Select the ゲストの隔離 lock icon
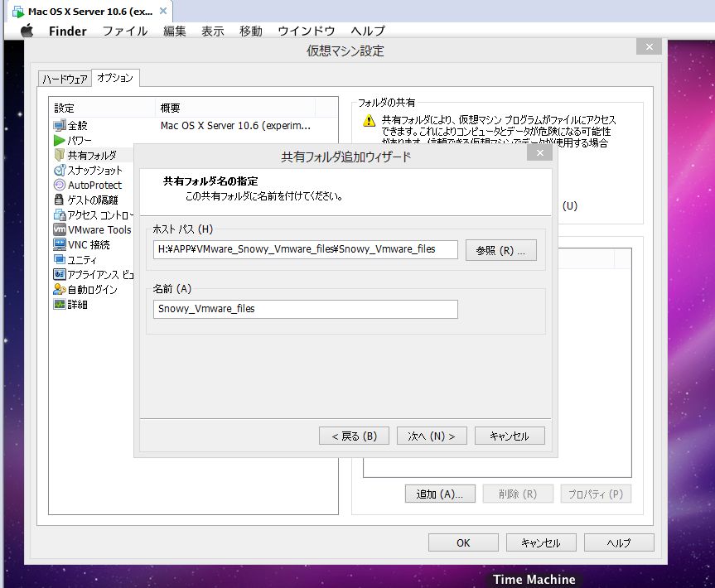This screenshot has height=588, width=715. click(x=59, y=200)
